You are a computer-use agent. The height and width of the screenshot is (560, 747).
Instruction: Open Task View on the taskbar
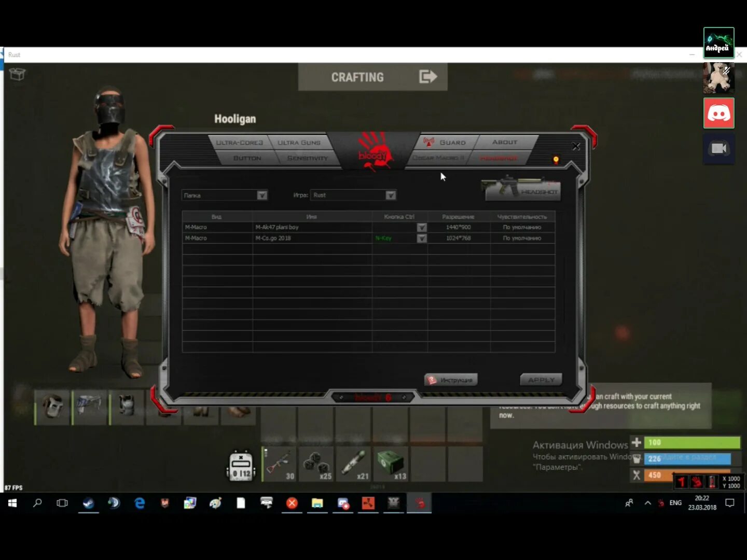62,503
